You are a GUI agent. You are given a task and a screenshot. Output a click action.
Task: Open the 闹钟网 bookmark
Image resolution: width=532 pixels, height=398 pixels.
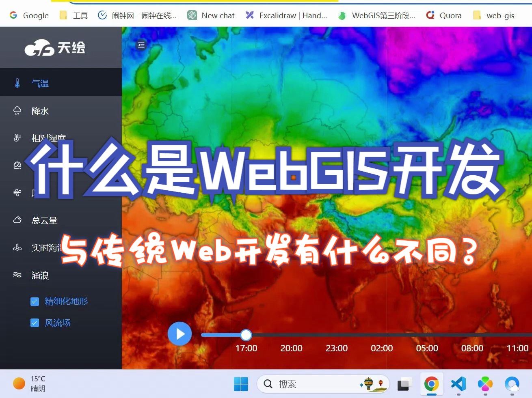[x=137, y=15]
